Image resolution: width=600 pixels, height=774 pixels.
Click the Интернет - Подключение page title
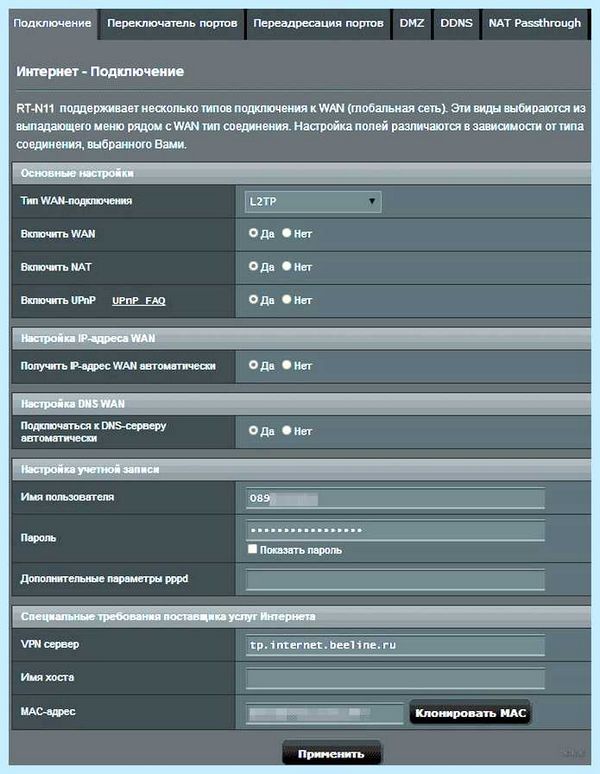point(100,72)
